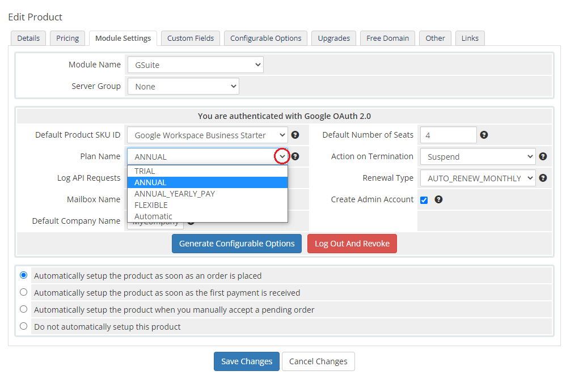Select setup as soon as order is placed
The image size is (566, 392).
(23, 275)
